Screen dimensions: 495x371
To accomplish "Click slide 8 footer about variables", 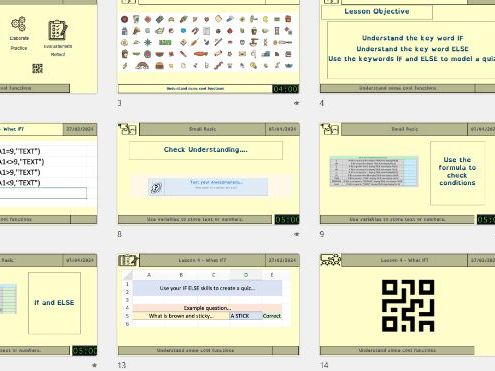I will (x=195, y=219).
